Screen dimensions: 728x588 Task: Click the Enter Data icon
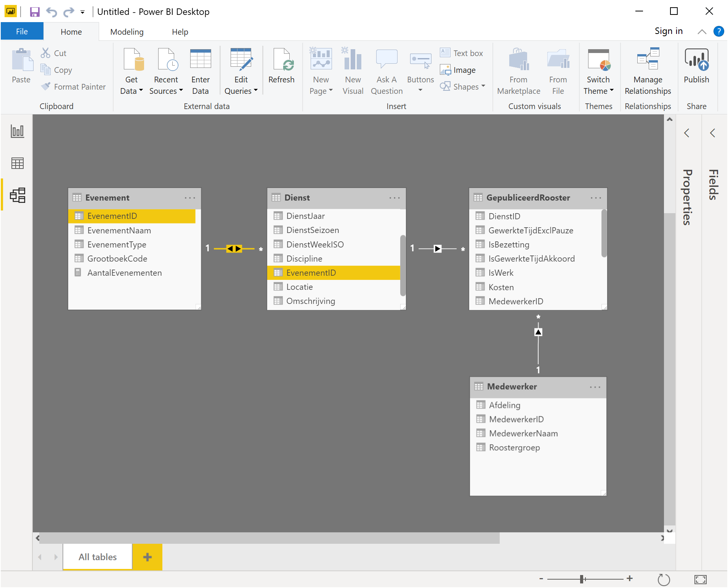pos(200,71)
